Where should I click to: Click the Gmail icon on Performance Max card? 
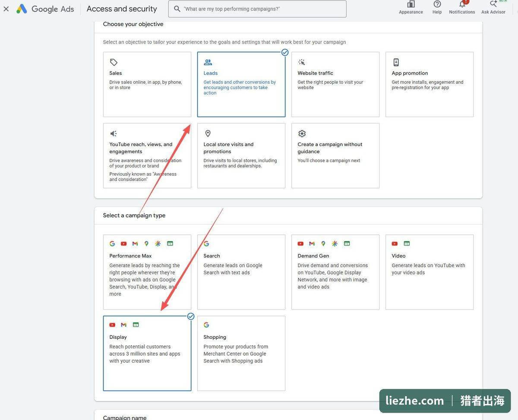point(135,243)
